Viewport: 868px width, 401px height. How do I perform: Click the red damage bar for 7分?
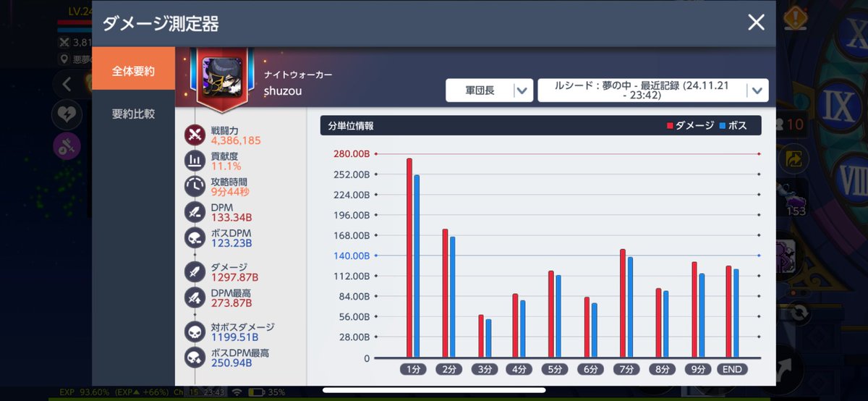click(623, 304)
